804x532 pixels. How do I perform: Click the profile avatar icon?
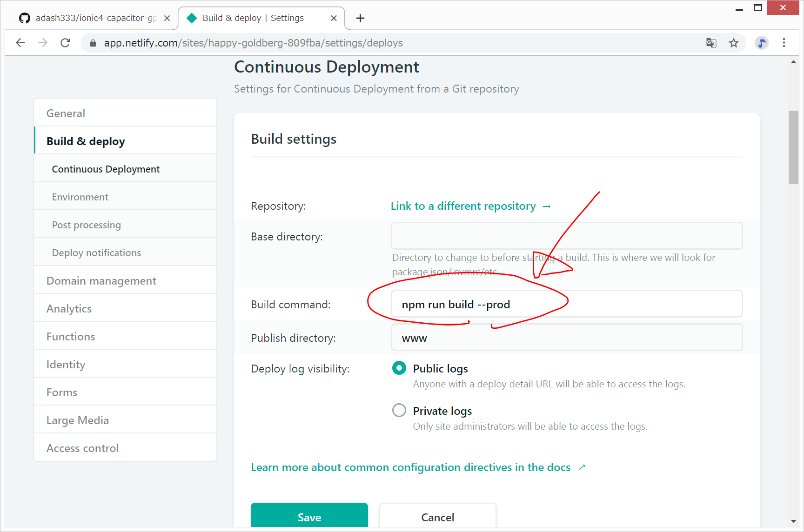(x=761, y=43)
